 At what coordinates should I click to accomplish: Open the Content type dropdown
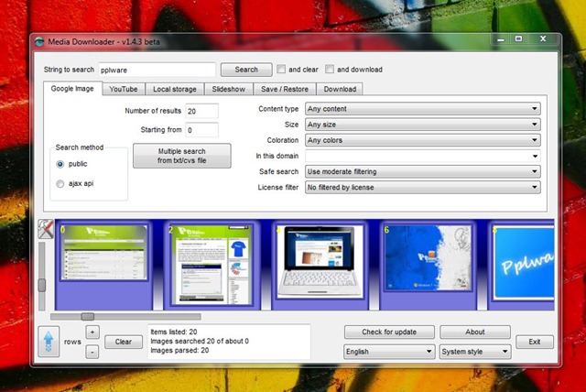pyautogui.click(x=423, y=109)
